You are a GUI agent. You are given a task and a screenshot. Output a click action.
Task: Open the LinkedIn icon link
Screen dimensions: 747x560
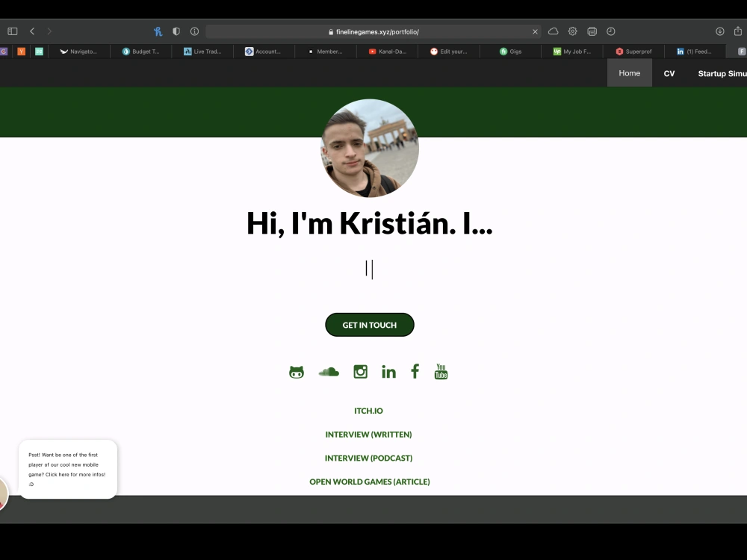tap(388, 371)
